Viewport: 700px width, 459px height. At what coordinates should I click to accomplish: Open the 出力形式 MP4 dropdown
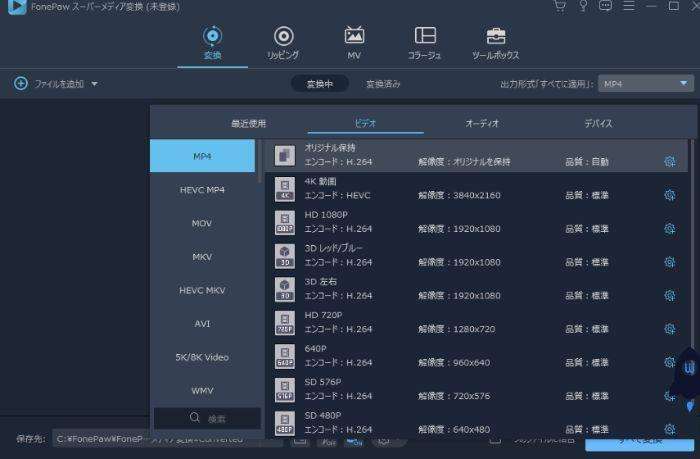[x=646, y=83]
